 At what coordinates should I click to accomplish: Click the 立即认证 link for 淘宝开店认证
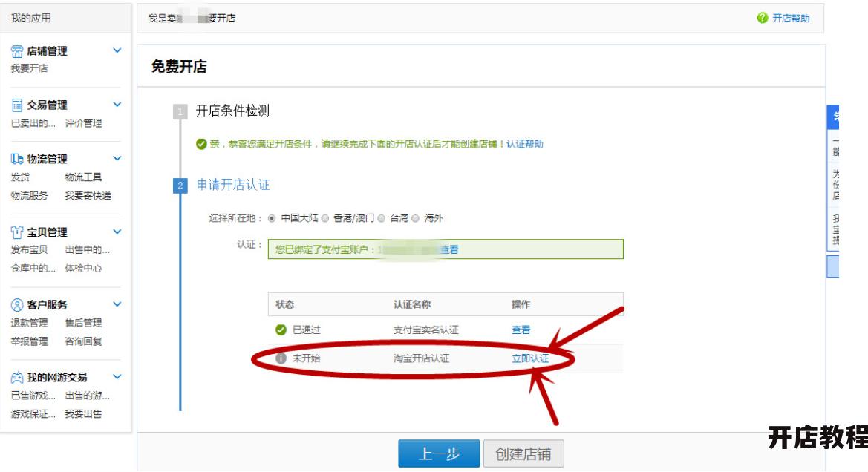[530, 358]
